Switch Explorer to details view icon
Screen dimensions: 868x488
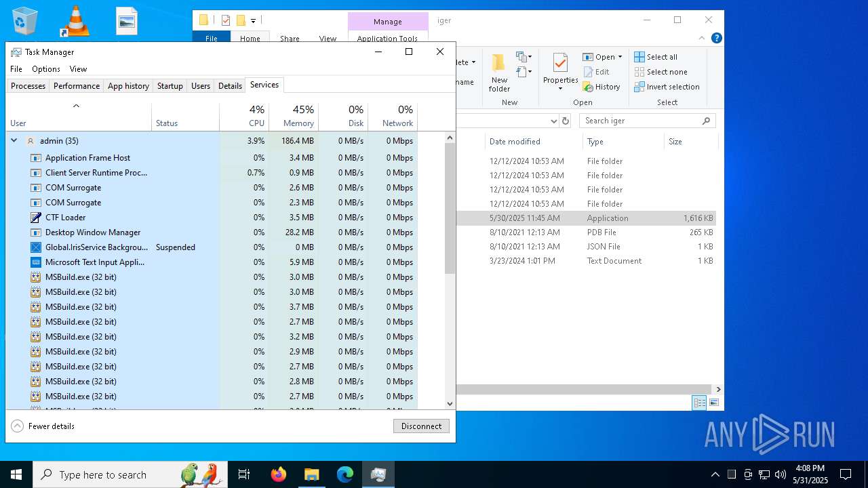699,403
